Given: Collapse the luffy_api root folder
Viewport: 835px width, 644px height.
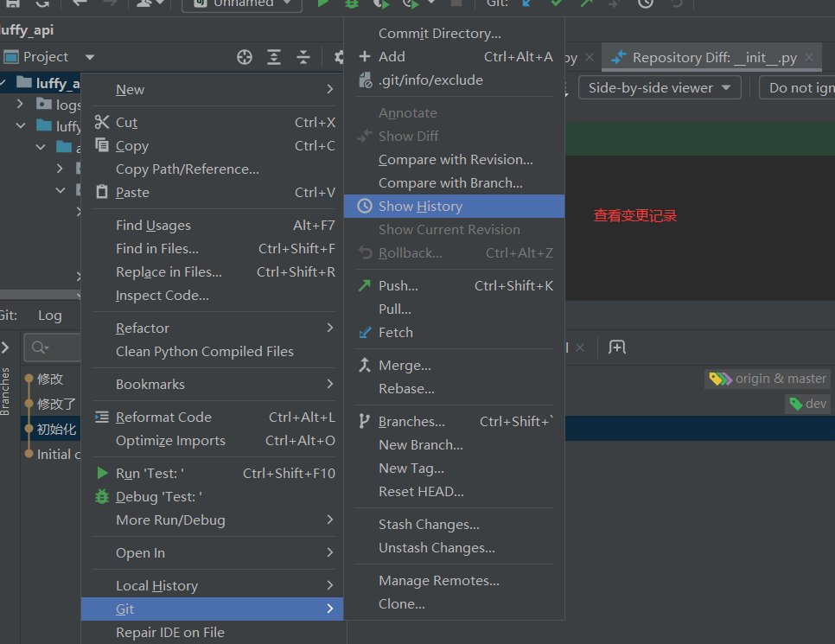Looking at the screenshot, I should pyautogui.click(x=3, y=83).
